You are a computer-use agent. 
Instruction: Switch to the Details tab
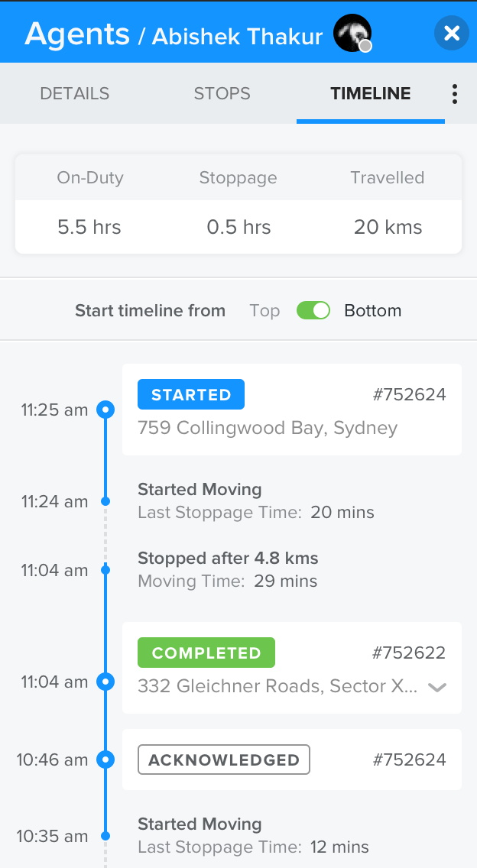point(75,94)
